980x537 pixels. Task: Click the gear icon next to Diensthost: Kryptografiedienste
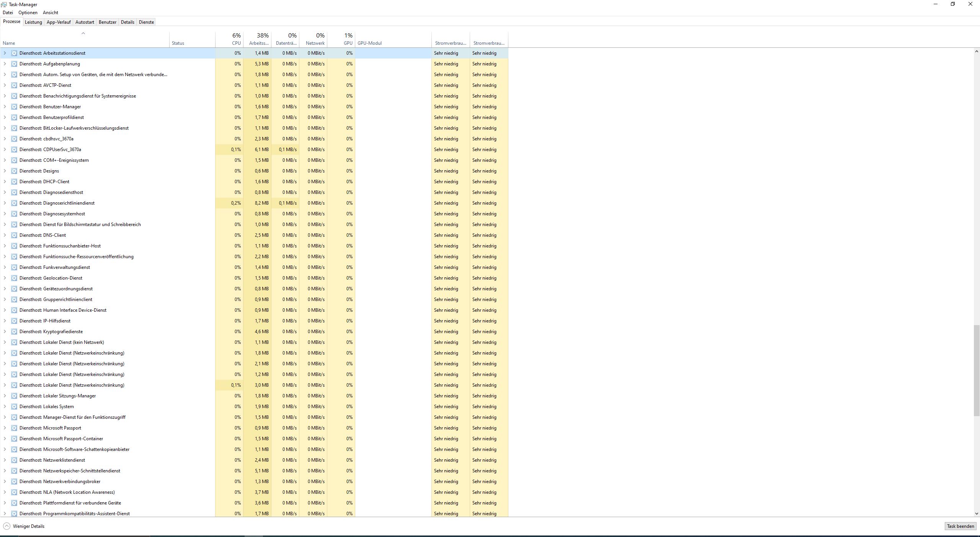pos(14,332)
